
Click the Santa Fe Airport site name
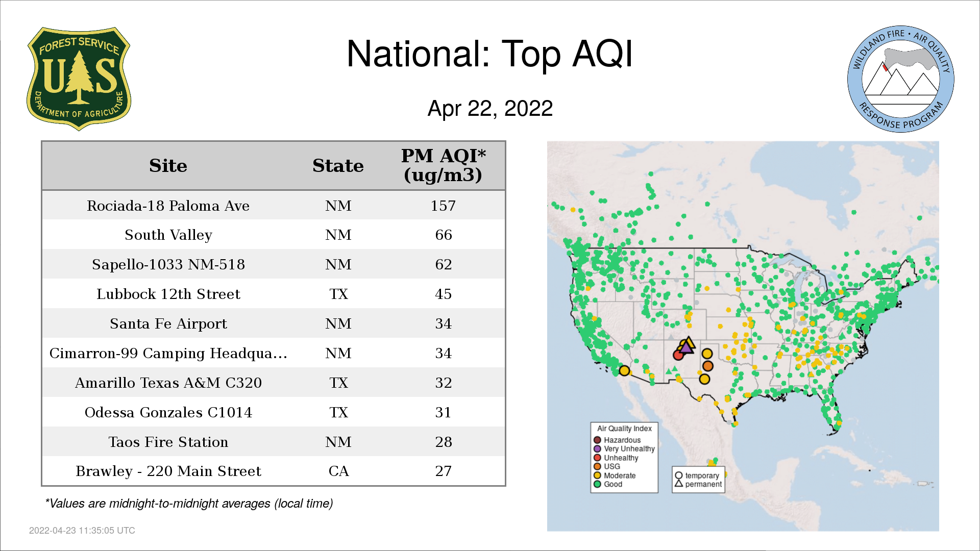168,323
